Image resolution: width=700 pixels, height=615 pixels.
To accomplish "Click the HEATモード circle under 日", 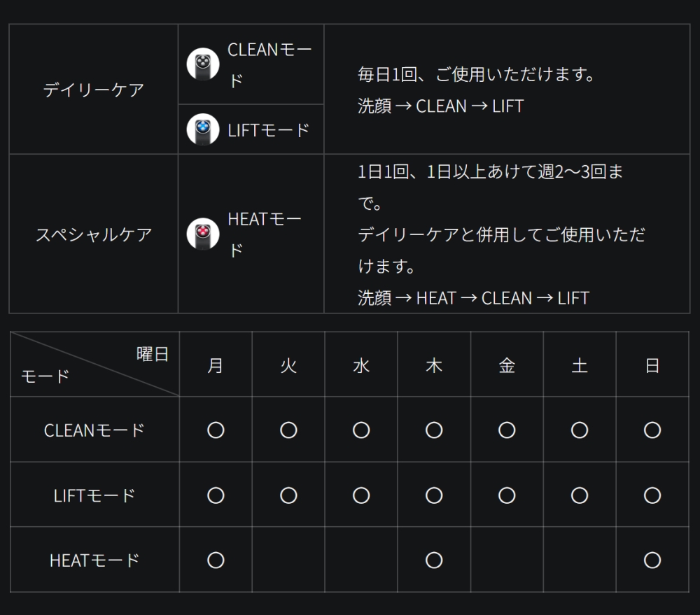I will coord(652,560).
